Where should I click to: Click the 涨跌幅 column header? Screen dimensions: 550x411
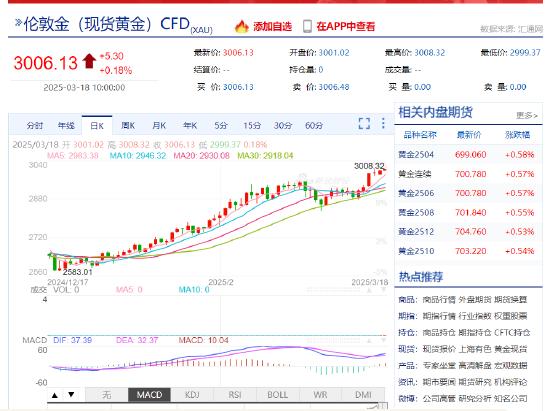tap(517, 135)
